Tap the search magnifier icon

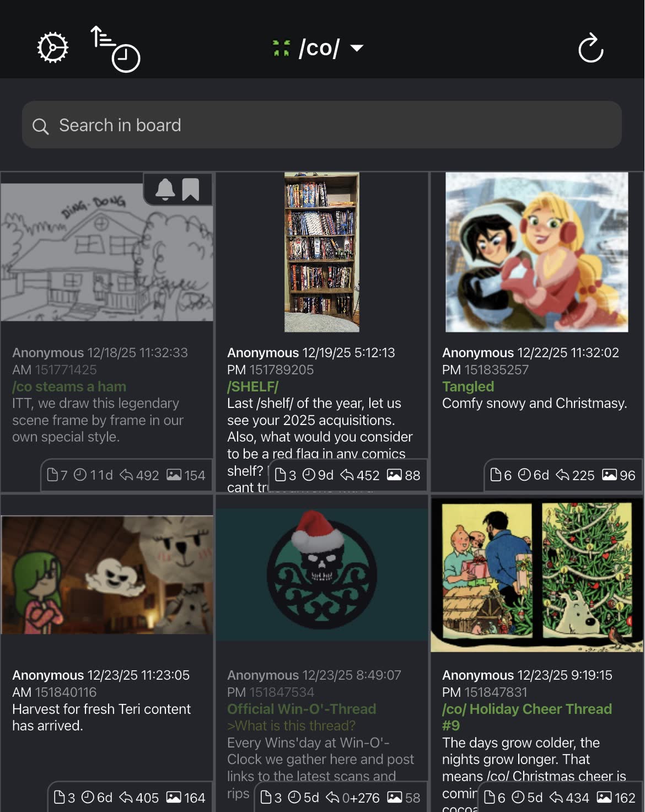(x=40, y=126)
